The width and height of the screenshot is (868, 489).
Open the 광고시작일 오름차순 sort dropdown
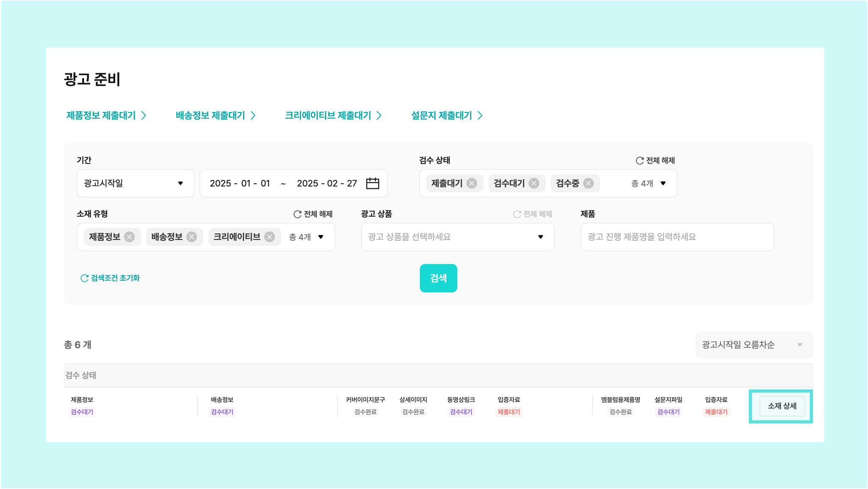pyautogui.click(x=754, y=345)
